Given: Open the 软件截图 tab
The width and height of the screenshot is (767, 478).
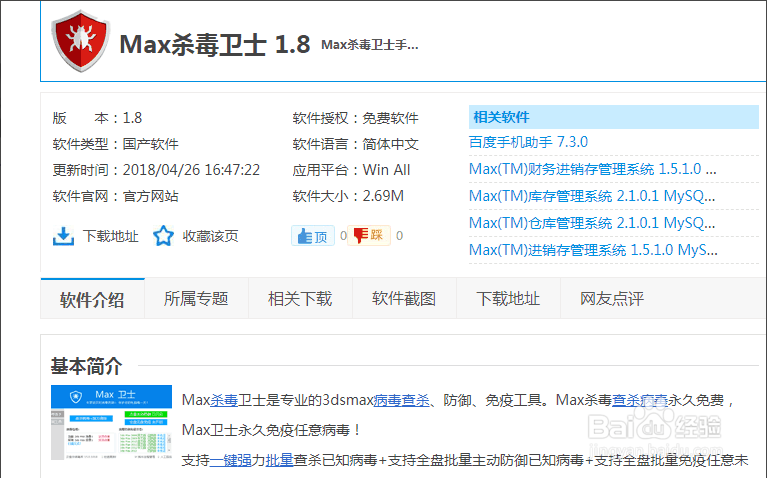Looking at the screenshot, I should (x=404, y=299).
